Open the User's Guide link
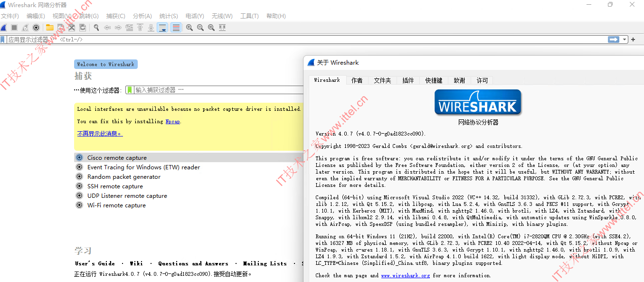 [x=95, y=263]
